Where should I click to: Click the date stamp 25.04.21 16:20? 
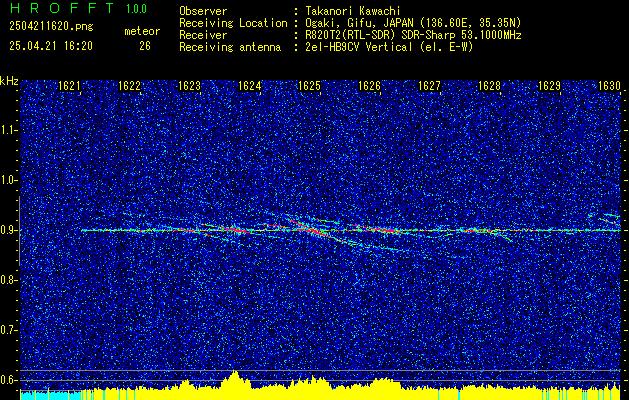tap(51, 46)
